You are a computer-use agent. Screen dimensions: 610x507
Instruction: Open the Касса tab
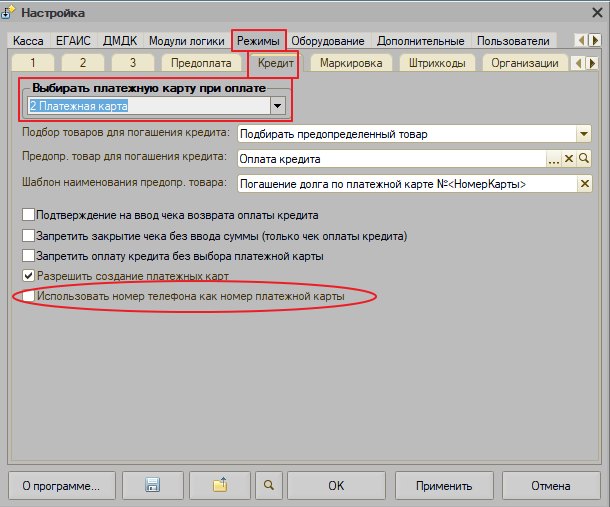(x=28, y=40)
